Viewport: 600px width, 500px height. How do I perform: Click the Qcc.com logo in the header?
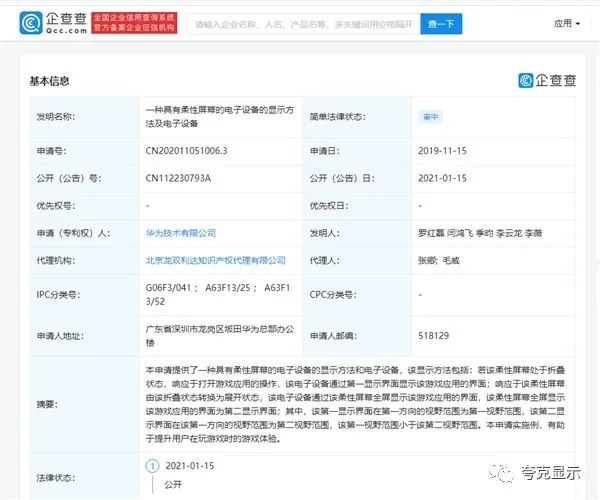pos(53,23)
